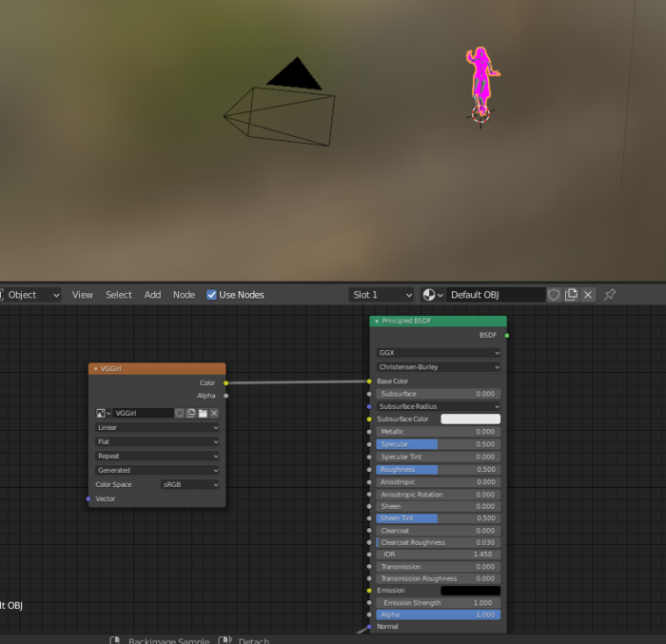Open the View menu
Screen dimensions: 666x644
pyautogui.click(x=83, y=295)
